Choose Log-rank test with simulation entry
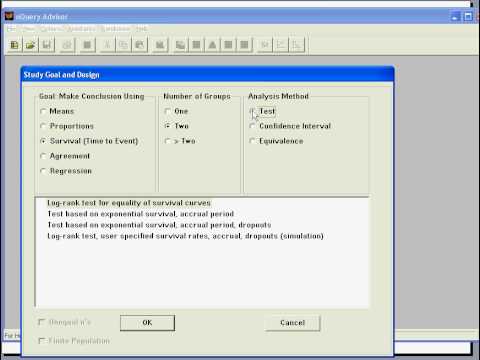The height and width of the screenshot is (360, 480). pyautogui.click(x=185, y=236)
